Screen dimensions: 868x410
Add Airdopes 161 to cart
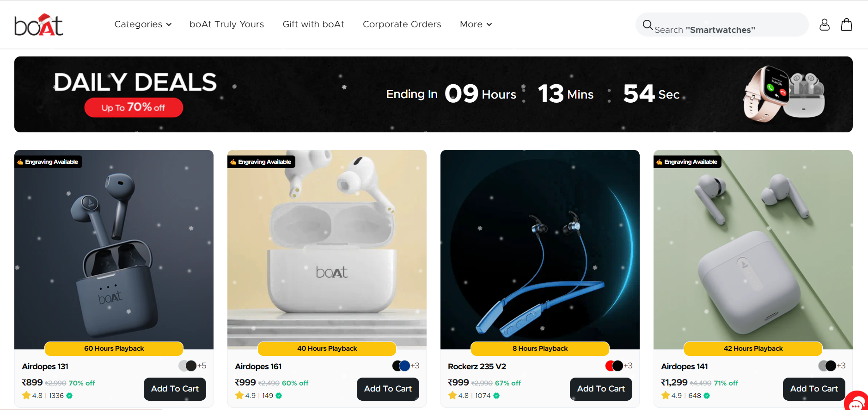pyautogui.click(x=388, y=389)
